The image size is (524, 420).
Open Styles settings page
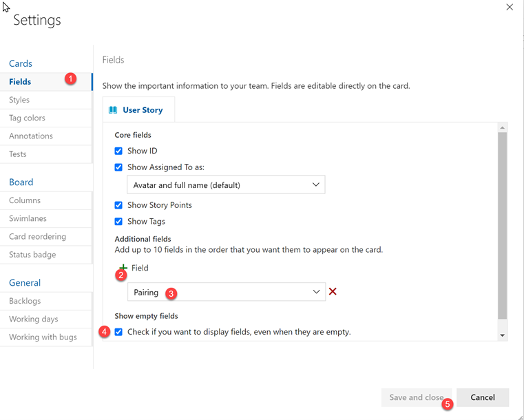[46, 100]
